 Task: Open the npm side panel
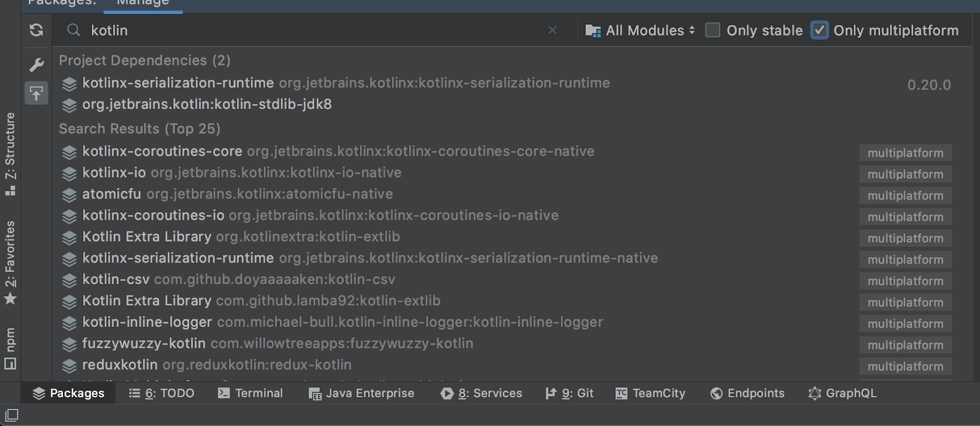[x=10, y=349]
